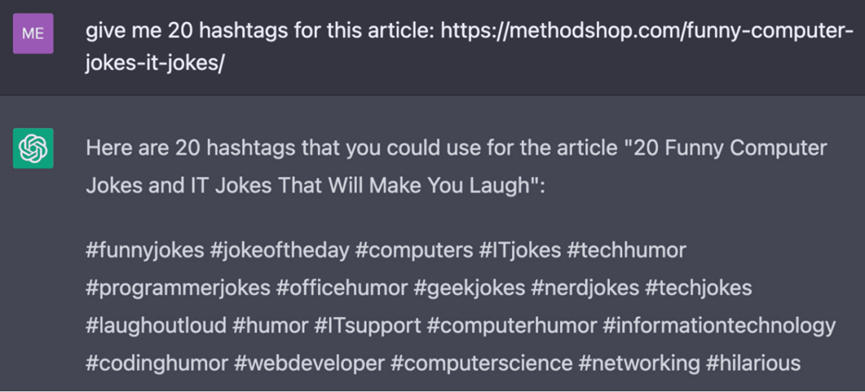
Task: Click the #laughoutloud hashtag
Action: click(156, 325)
